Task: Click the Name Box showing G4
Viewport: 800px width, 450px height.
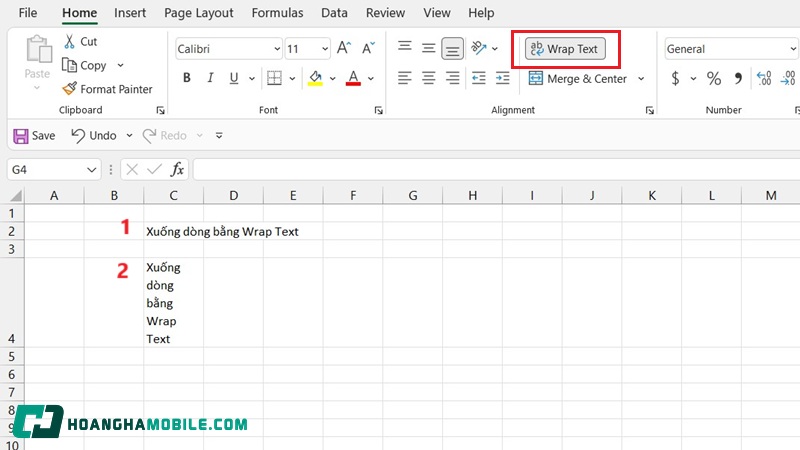Action: (x=53, y=169)
